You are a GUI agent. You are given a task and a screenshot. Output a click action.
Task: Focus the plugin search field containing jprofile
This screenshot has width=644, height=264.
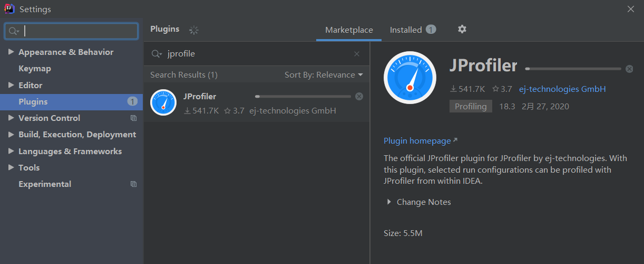pyautogui.click(x=257, y=54)
